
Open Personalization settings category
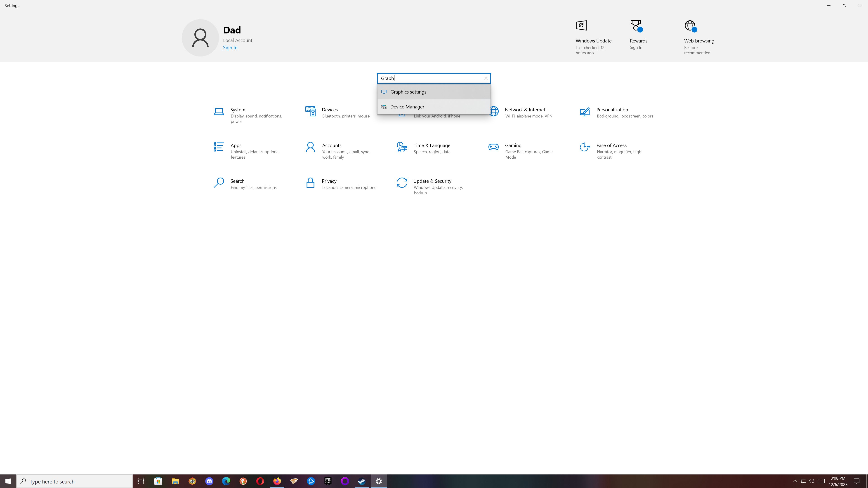tap(612, 110)
